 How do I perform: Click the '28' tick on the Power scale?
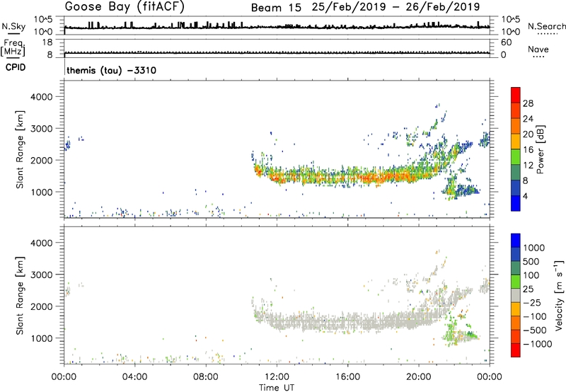coord(528,103)
